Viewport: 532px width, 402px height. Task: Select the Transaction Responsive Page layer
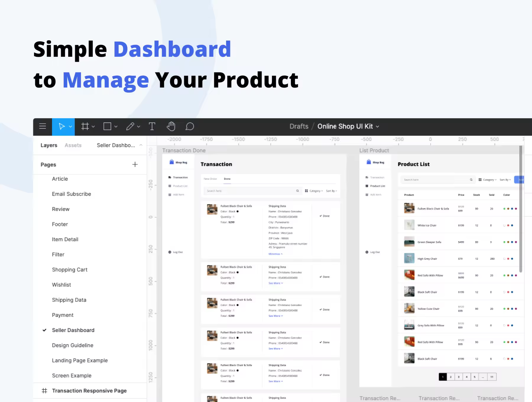tap(89, 391)
